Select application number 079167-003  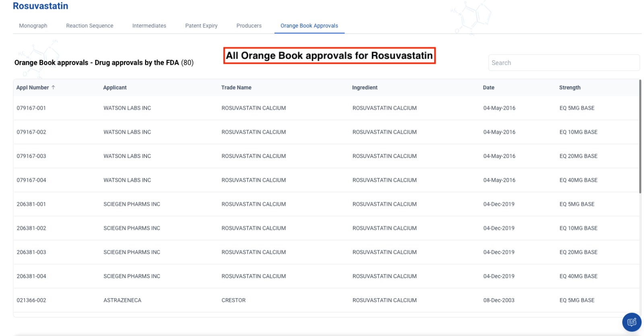tap(31, 156)
